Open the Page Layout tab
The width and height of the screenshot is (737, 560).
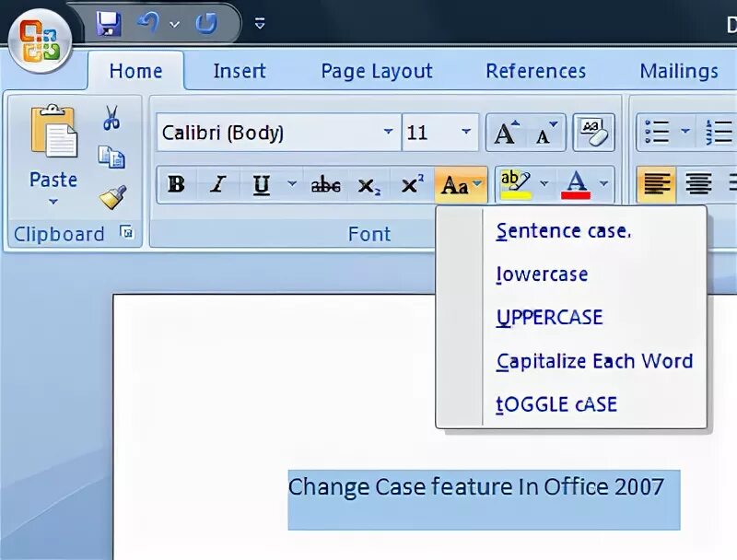click(x=377, y=72)
